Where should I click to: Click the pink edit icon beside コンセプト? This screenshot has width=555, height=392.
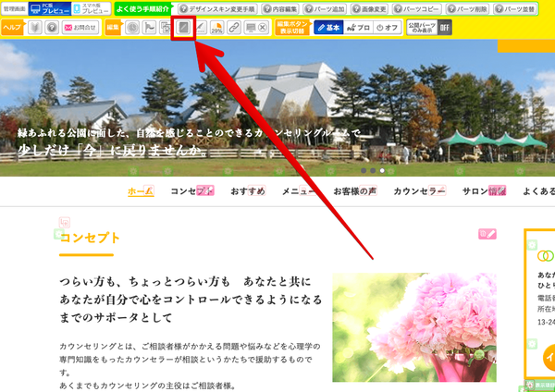(x=487, y=234)
